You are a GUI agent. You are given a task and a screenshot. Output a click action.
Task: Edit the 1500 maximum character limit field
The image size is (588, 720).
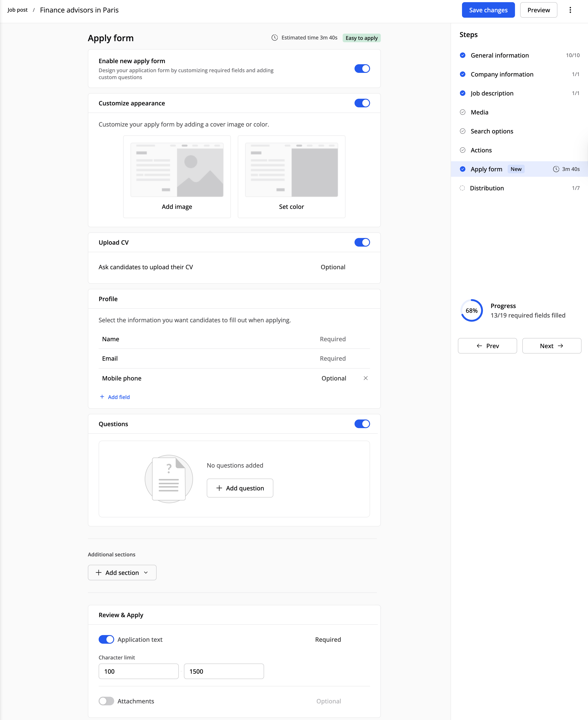pos(224,671)
